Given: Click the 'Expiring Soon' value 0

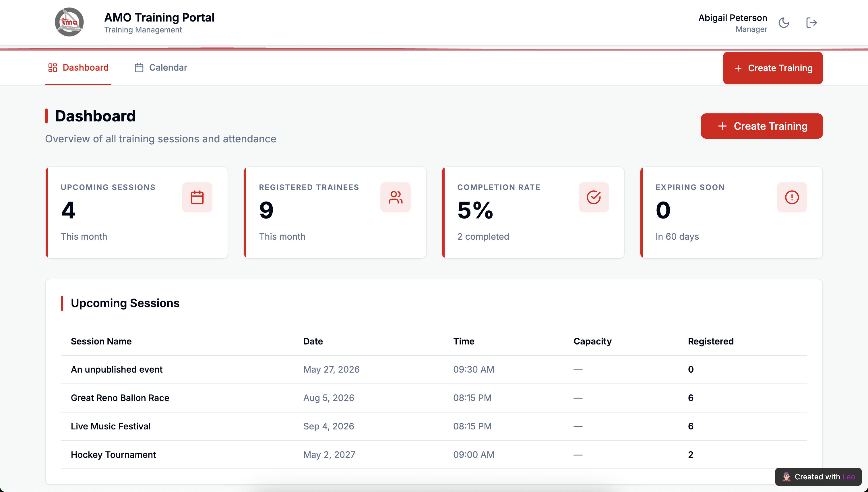Looking at the screenshot, I should [663, 210].
